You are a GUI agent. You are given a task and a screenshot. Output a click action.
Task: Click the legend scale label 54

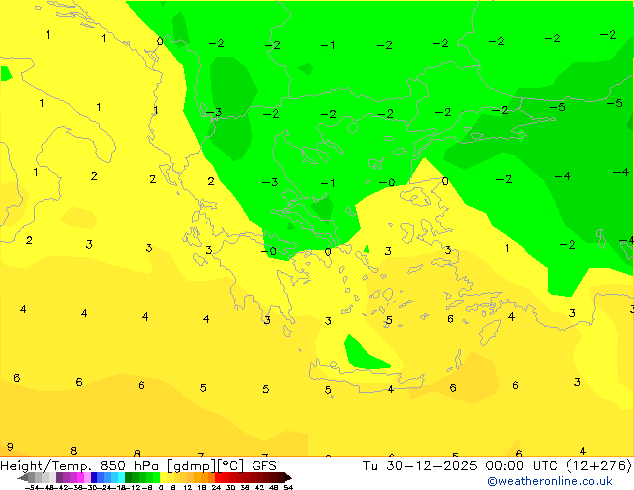tap(288, 487)
